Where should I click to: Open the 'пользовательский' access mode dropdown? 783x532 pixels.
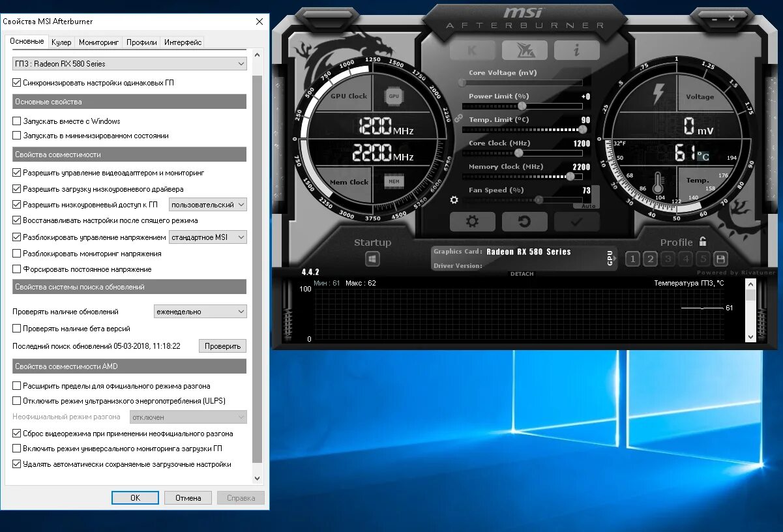point(208,205)
